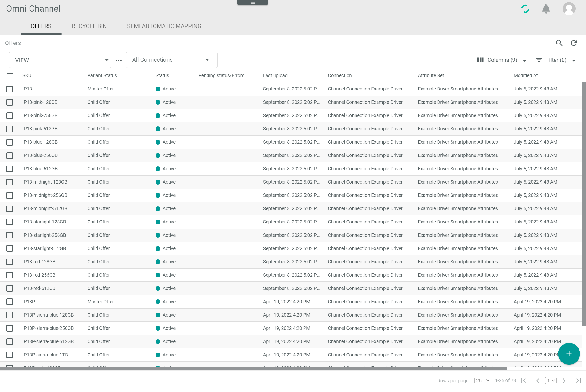This screenshot has height=392, width=586.
Task: Check the IP13-starlight-256GB row checkbox
Action: pos(9,235)
